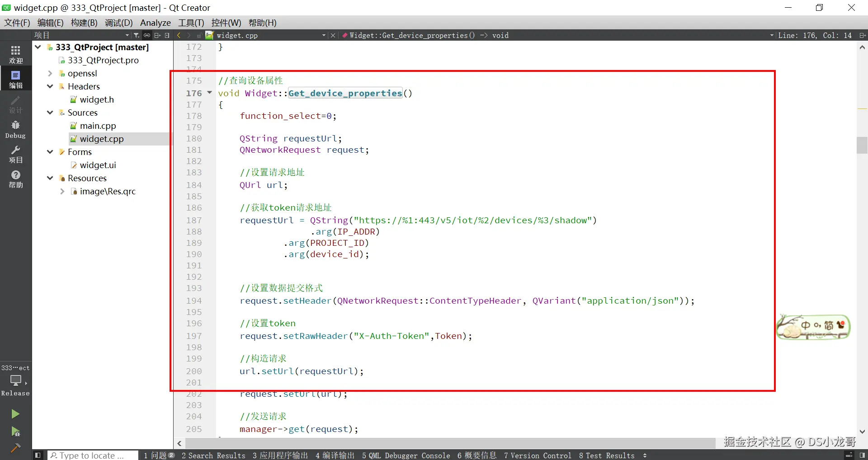Go forward in navigation history

189,35
